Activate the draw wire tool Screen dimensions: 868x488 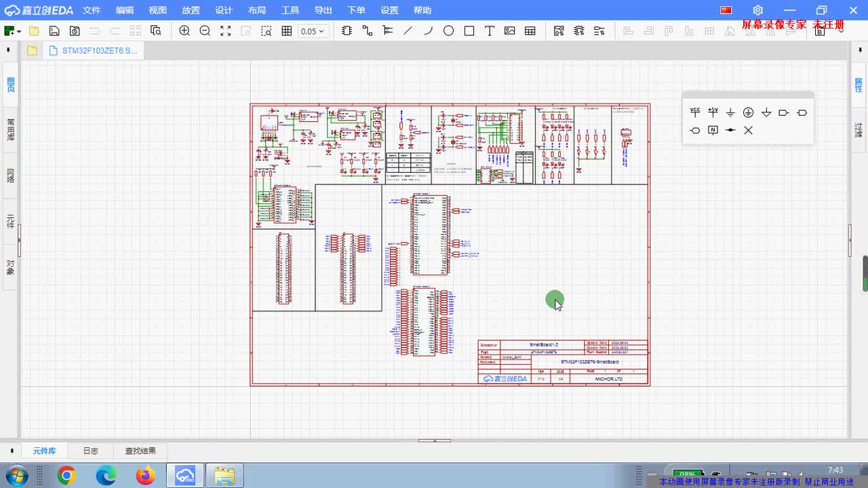tap(367, 30)
